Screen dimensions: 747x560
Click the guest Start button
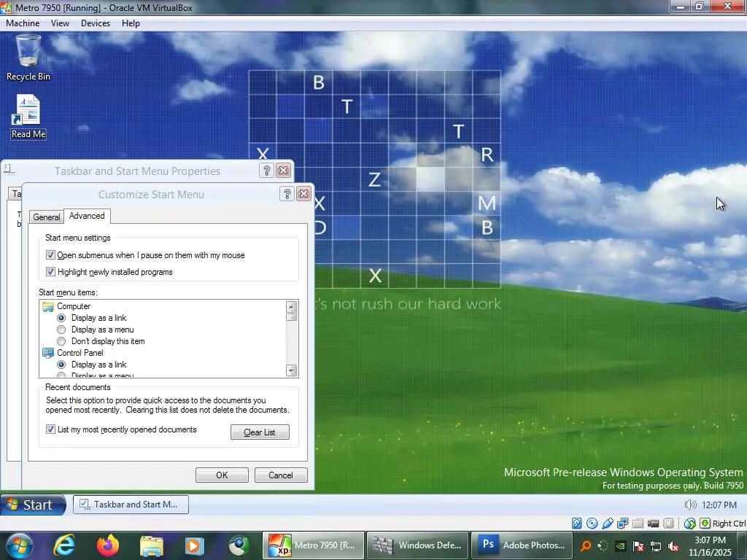[x=32, y=505]
